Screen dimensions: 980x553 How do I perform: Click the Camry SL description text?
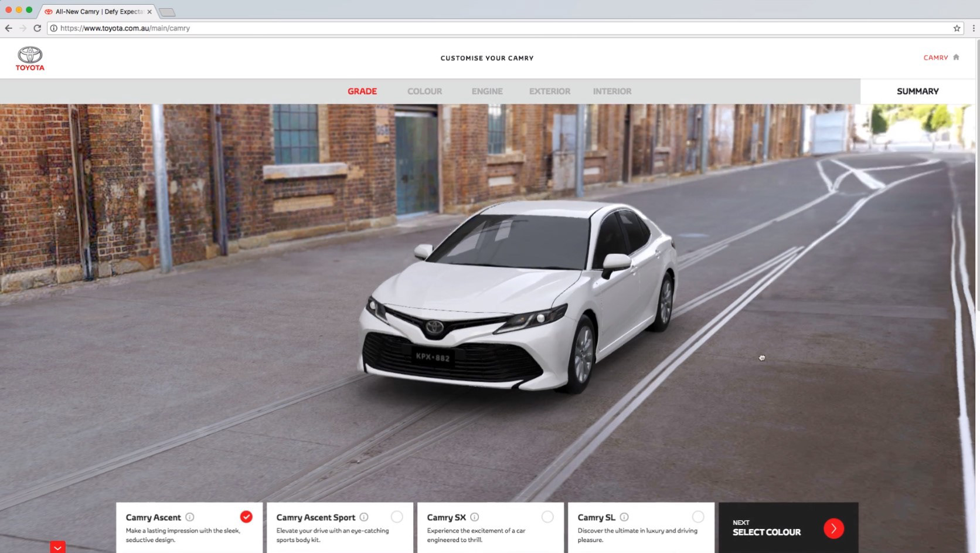pos(637,535)
